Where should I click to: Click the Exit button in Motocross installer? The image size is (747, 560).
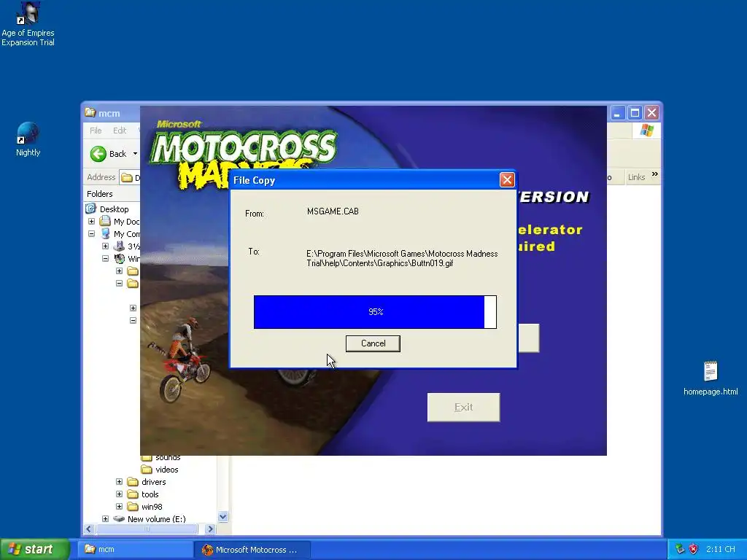pyautogui.click(x=463, y=407)
